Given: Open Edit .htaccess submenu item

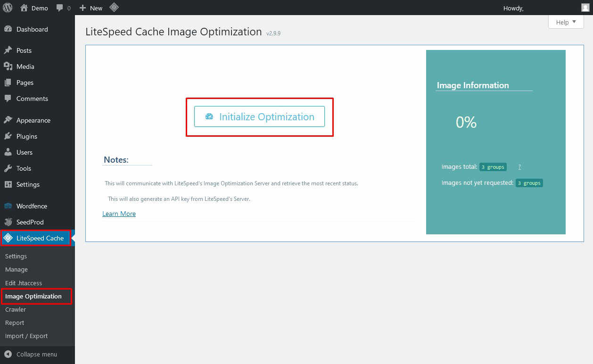Looking at the screenshot, I should click(x=24, y=283).
